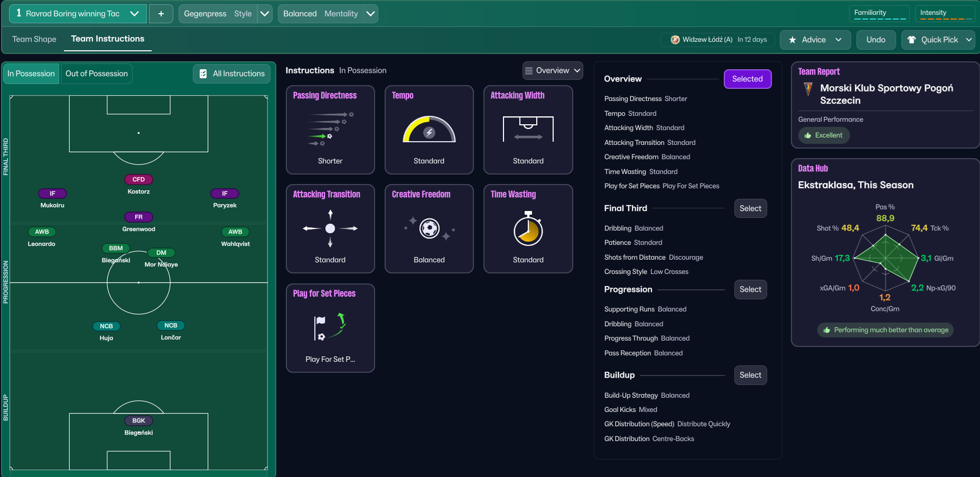This screenshot has width=980, height=477.
Task: Switch to the Team Shape tab
Action: point(34,39)
